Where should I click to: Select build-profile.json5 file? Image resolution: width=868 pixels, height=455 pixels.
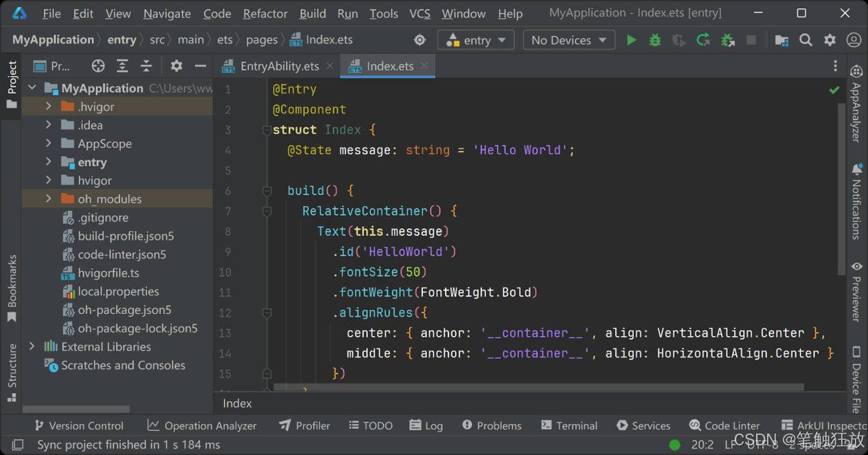click(126, 236)
